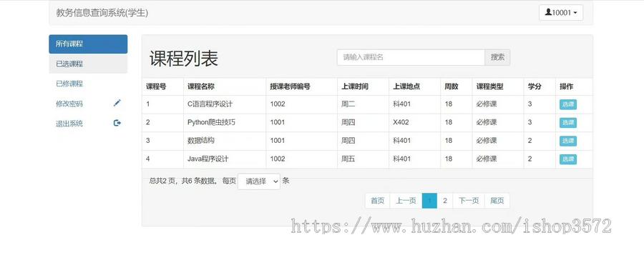Click 必修课 type in Java程序设计 row
644x275 pixels.
click(487, 159)
